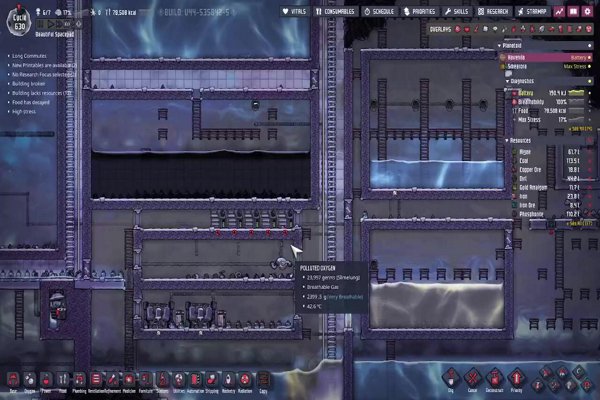Open the Rocketry build category

point(228,380)
